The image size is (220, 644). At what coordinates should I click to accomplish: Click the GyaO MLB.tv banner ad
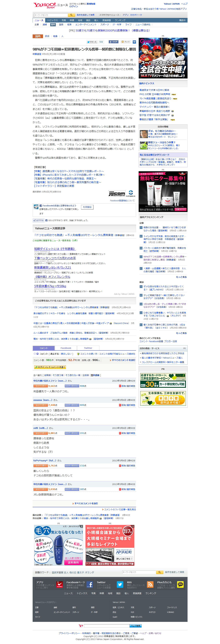click(163, 58)
